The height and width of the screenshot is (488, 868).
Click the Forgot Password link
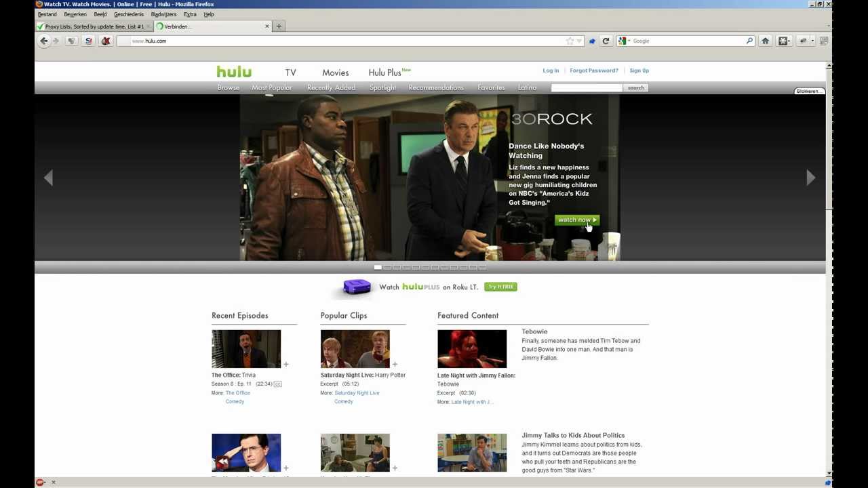594,70
